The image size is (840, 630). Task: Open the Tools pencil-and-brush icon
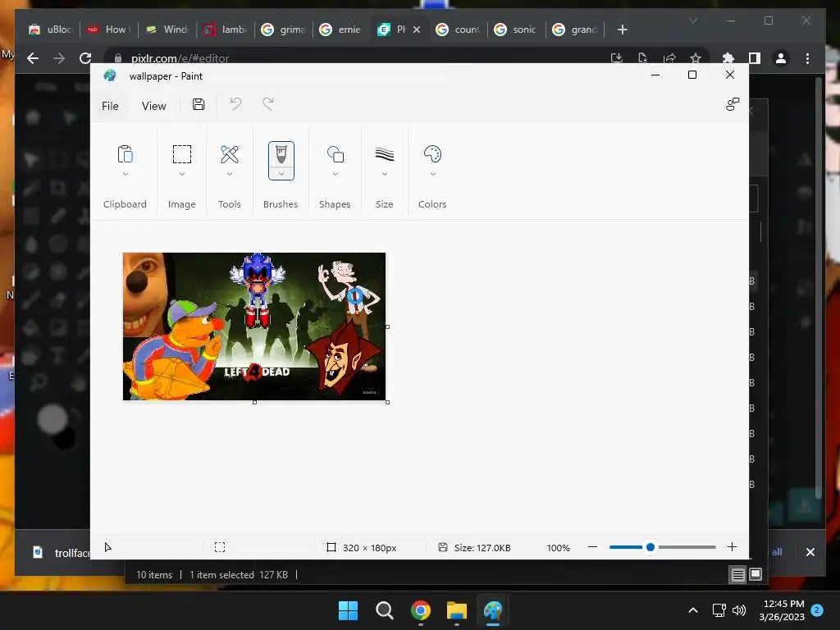230,154
